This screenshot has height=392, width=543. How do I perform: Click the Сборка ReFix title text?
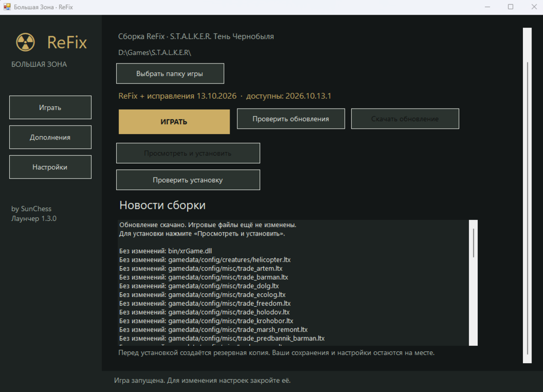(x=196, y=36)
